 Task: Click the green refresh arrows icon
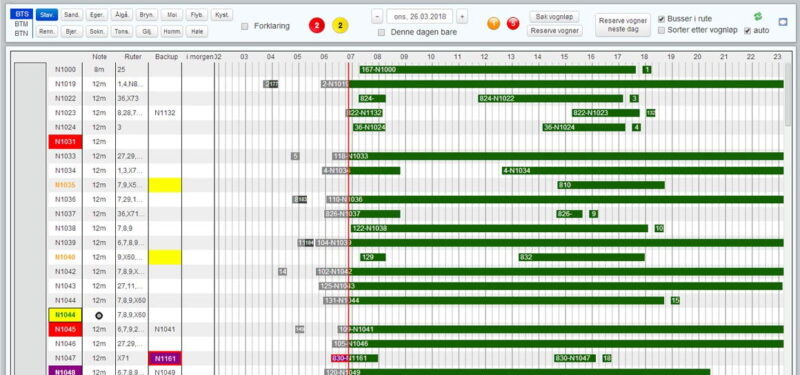[757, 17]
